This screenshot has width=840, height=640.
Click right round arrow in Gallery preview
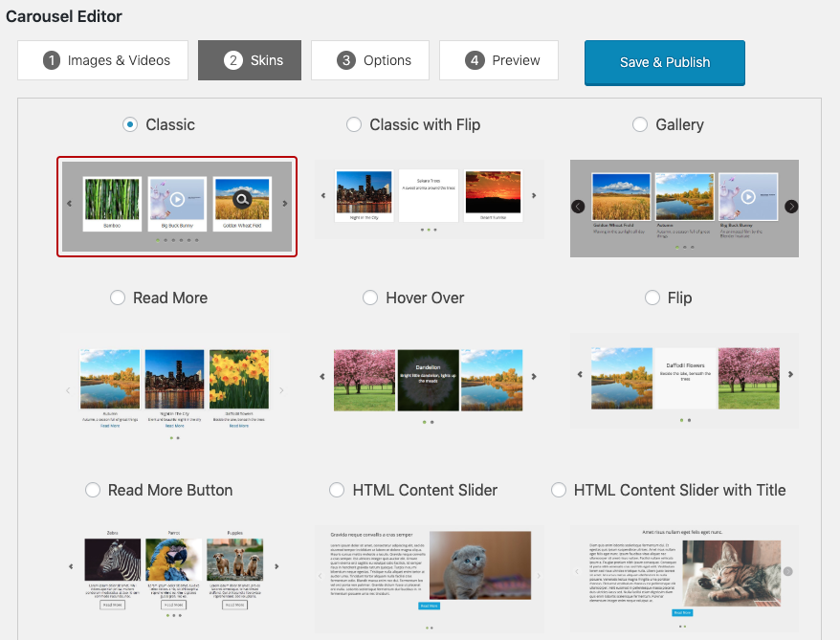[791, 206]
